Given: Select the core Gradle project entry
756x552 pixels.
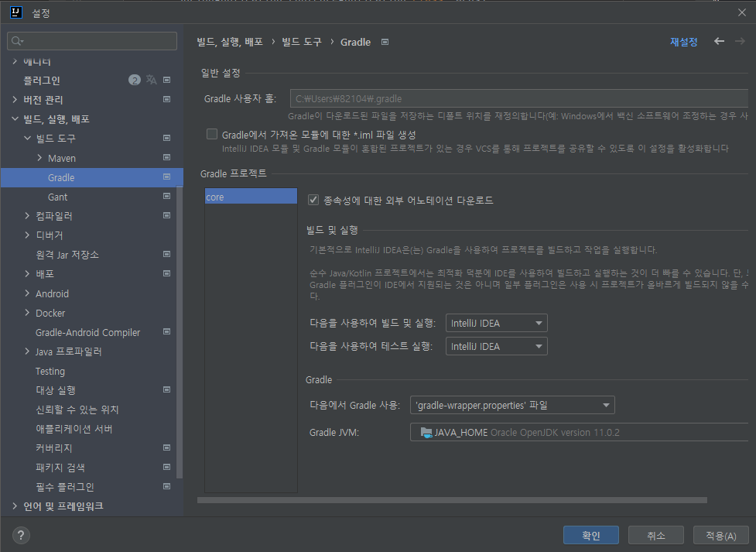Looking at the screenshot, I should 251,197.
